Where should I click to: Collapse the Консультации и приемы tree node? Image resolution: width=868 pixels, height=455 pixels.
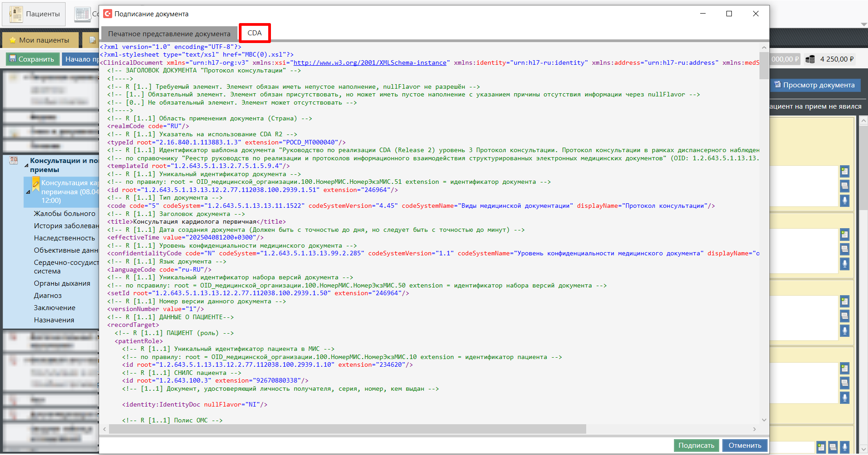[26, 166]
